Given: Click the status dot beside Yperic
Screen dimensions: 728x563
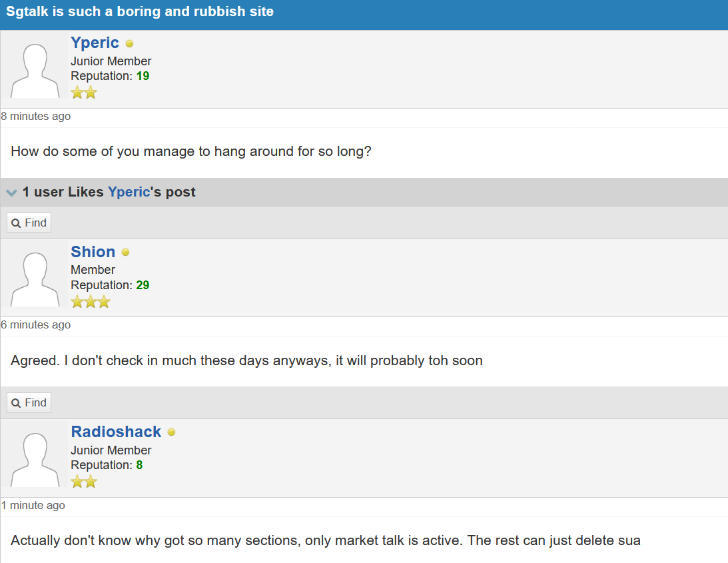Looking at the screenshot, I should pyautogui.click(x=129, y=44).
